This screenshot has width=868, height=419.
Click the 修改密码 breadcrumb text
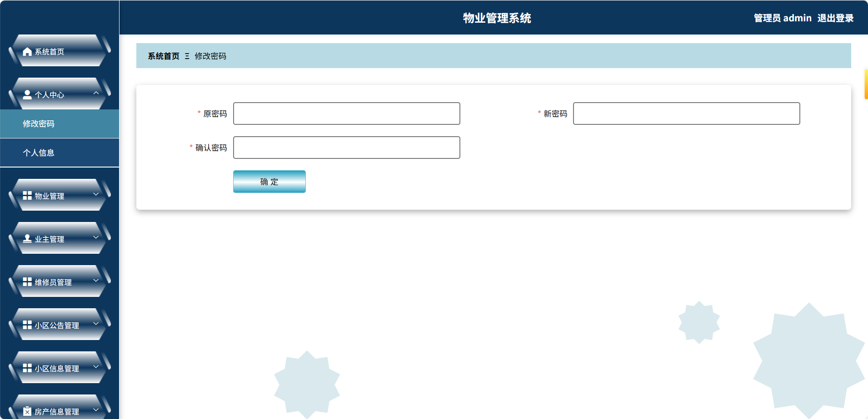tap(210, 56)
